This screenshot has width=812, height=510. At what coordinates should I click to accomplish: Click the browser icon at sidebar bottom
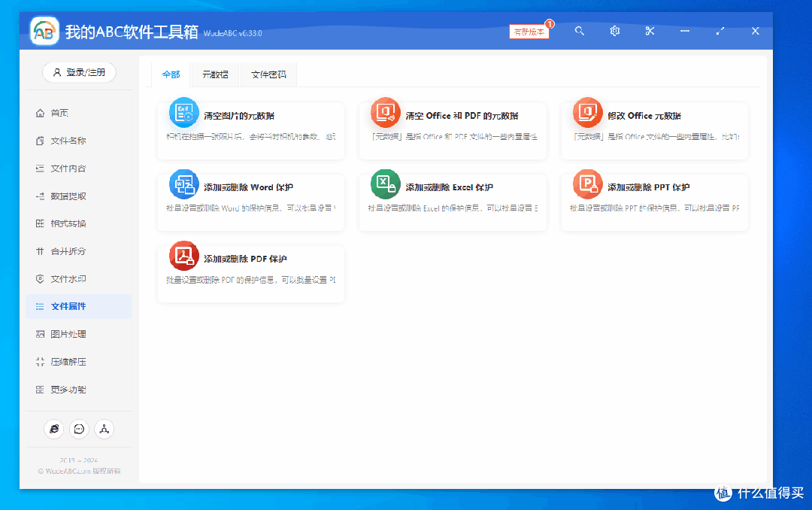pyautogui.click(x=54, y=430)
